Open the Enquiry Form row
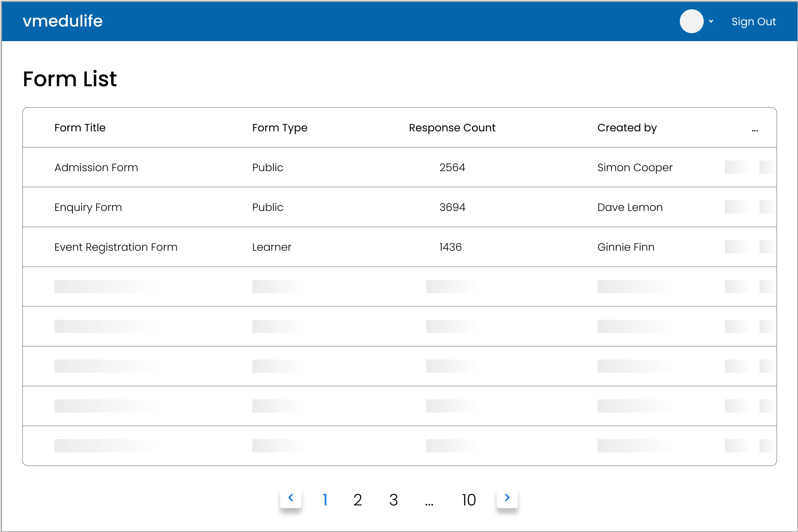 tap(88, 207)
